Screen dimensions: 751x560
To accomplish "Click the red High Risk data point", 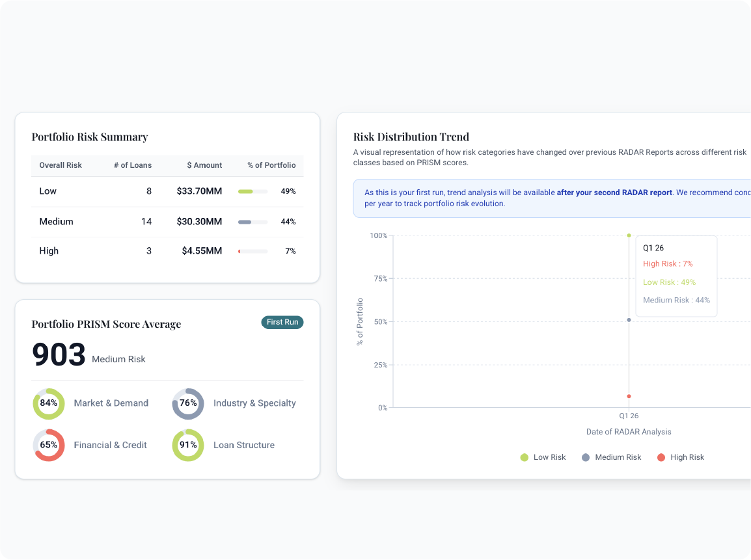I will point(629,395).
